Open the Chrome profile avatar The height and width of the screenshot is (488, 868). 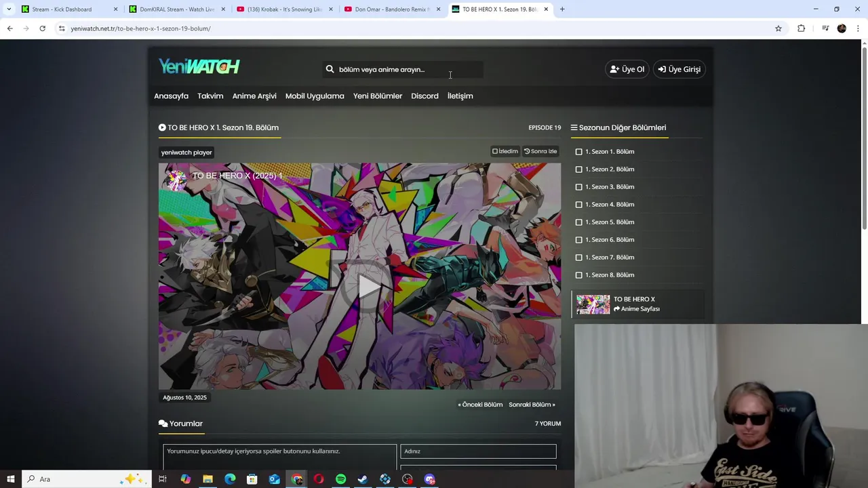tap(842, 28)
